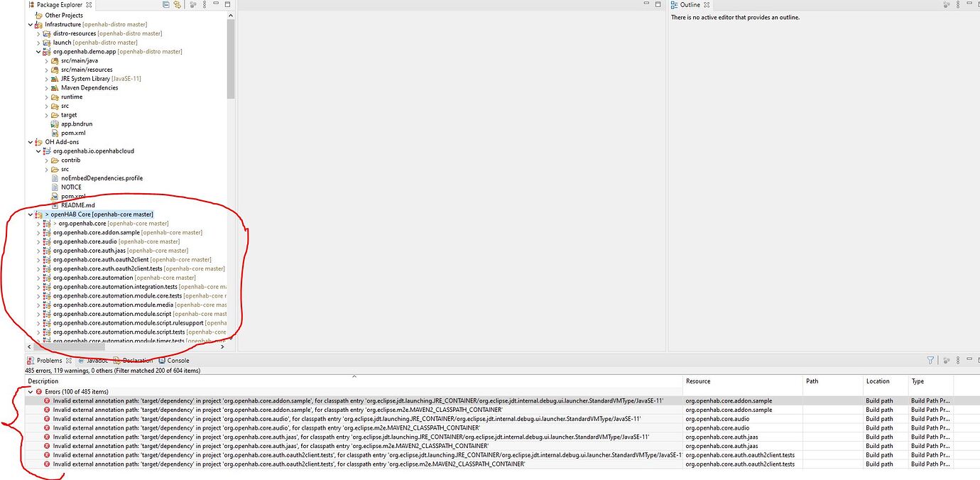The height and width of the screenshot is (480, 980).
Task: Click the error icon beside first addon.sample problem
Action: point(45,400)
